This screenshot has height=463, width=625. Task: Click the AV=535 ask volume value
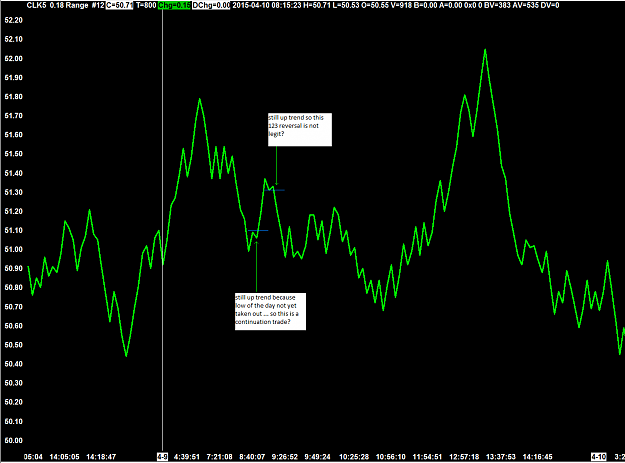(x=525, y=5)
